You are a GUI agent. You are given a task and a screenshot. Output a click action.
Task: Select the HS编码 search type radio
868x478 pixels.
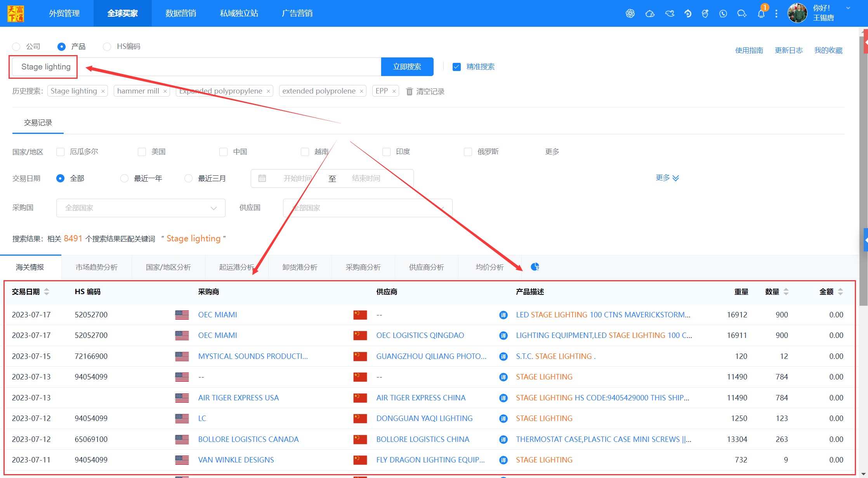(107, 47)
